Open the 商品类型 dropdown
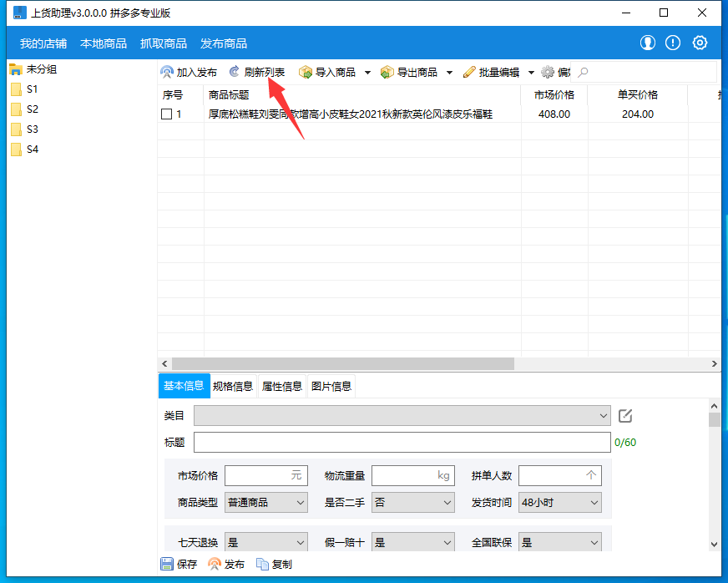This screenshot has height=583, width=728. (x=266, y=503)
